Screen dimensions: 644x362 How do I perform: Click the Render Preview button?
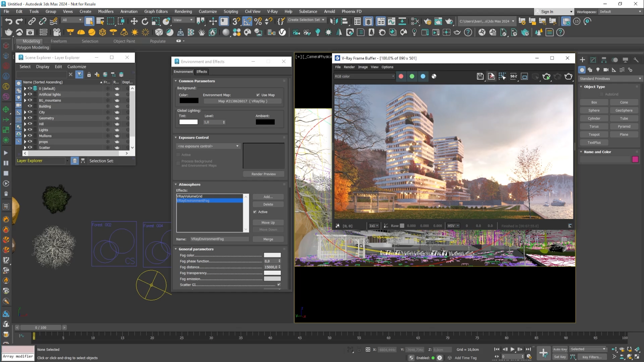pos(264,174)
